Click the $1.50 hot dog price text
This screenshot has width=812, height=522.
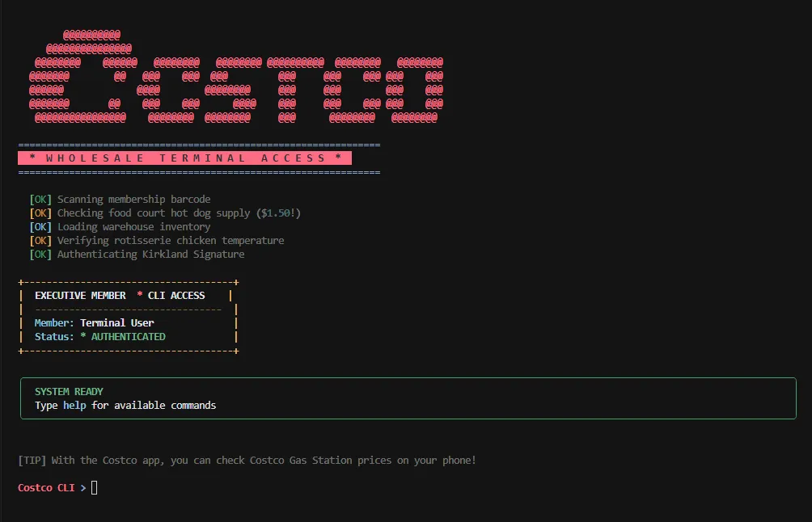280,213
